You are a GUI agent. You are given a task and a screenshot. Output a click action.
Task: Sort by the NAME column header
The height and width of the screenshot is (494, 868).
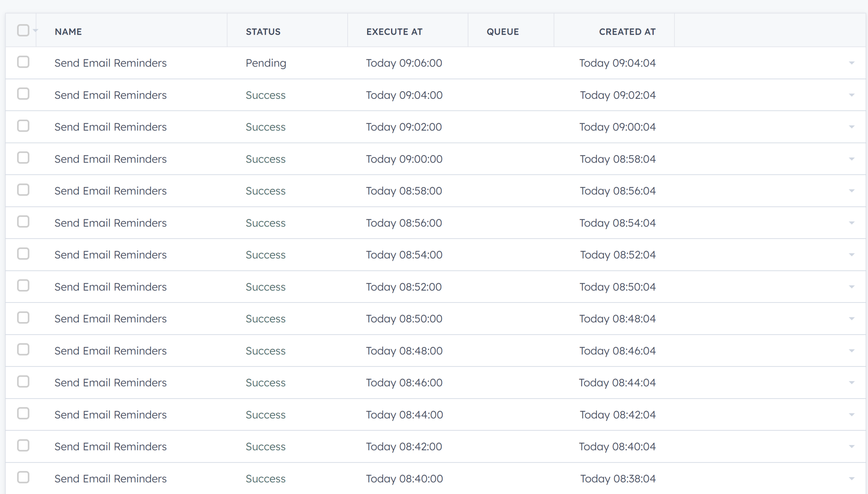click(68, 32)
